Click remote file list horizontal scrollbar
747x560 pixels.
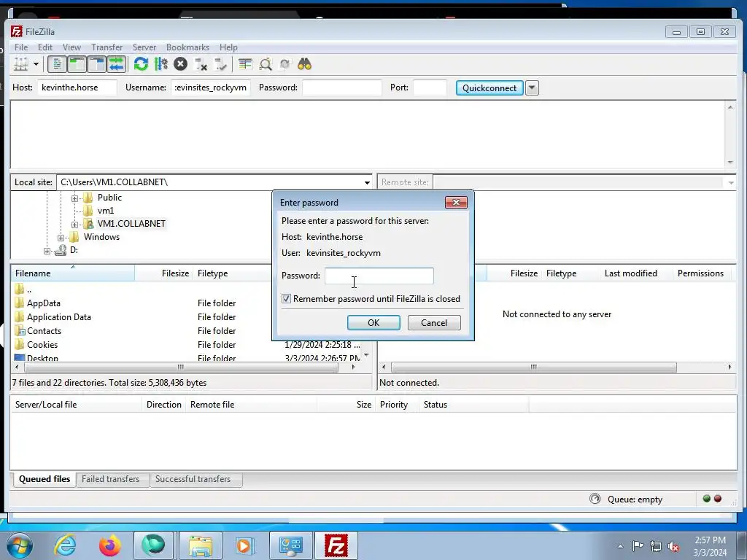coord(533,367)
